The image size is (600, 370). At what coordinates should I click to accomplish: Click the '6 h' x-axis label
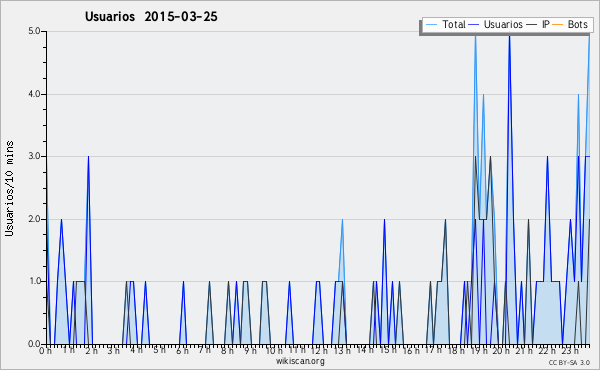[x=182, y=351]
